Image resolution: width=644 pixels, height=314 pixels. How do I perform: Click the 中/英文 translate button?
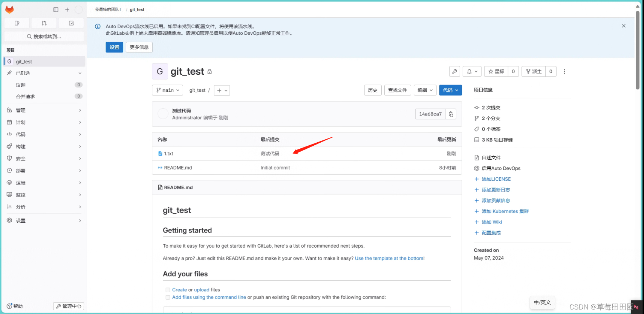point(542,302)
